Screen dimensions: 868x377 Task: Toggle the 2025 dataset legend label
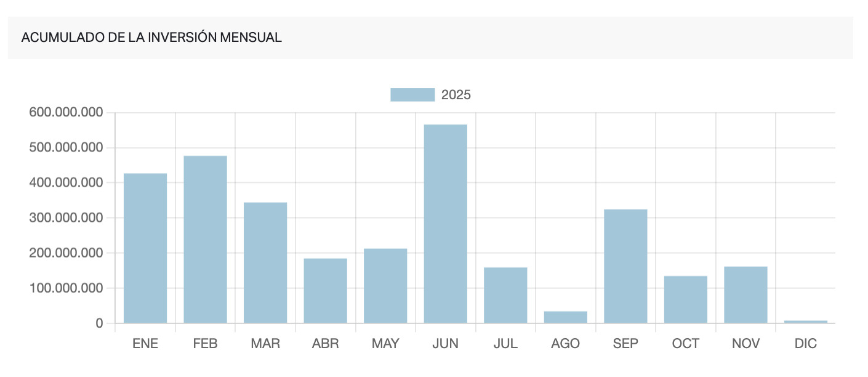pos(456,95)
